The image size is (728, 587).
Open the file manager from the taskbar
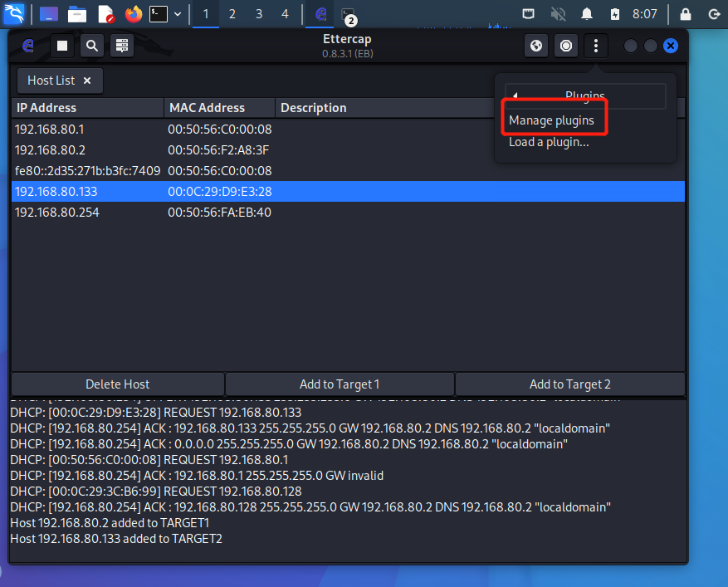pyautogui.click(x=77, y=14)
